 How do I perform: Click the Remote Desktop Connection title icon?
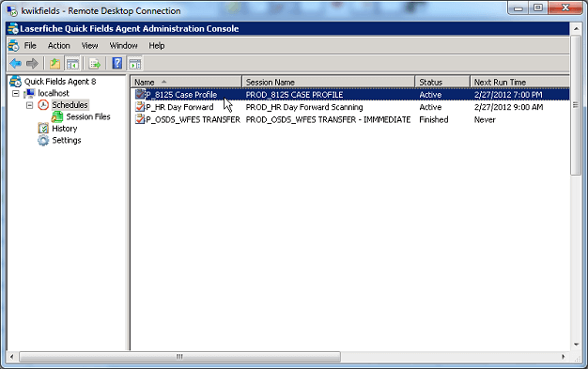pyautogui.click(x=12, y=11)
